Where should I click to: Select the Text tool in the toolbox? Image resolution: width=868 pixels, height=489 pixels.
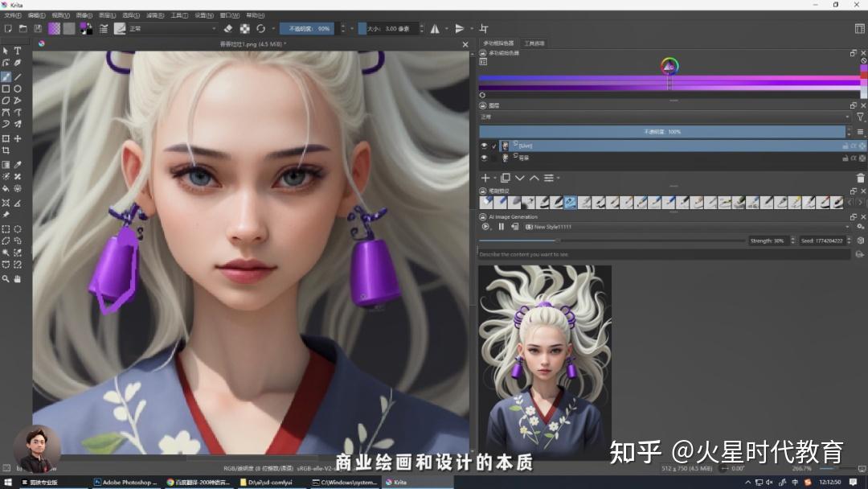(18, 50)
